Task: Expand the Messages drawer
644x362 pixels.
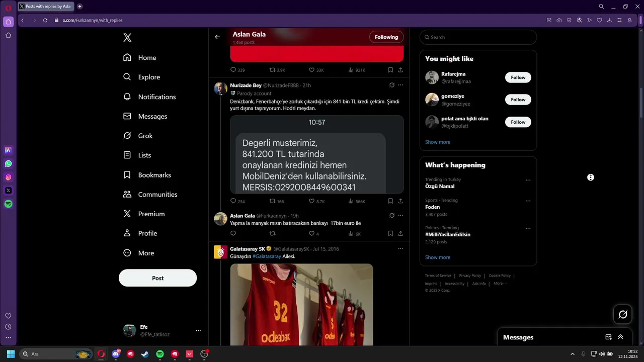Action: click(x=620, y=337)
